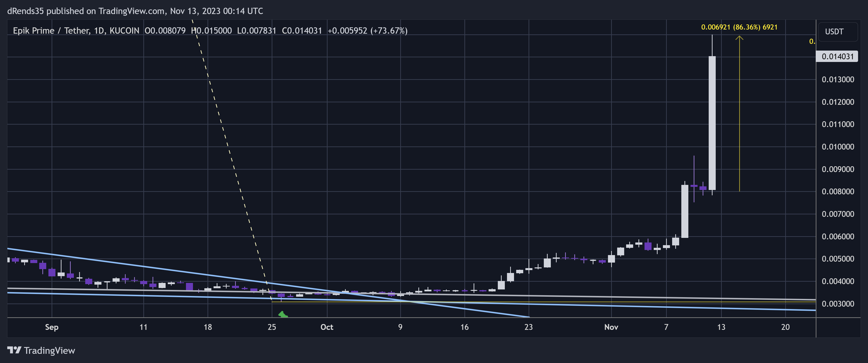Click the 16 date axis label
Viewport: 868px width, 363px height.
point(464,327)
